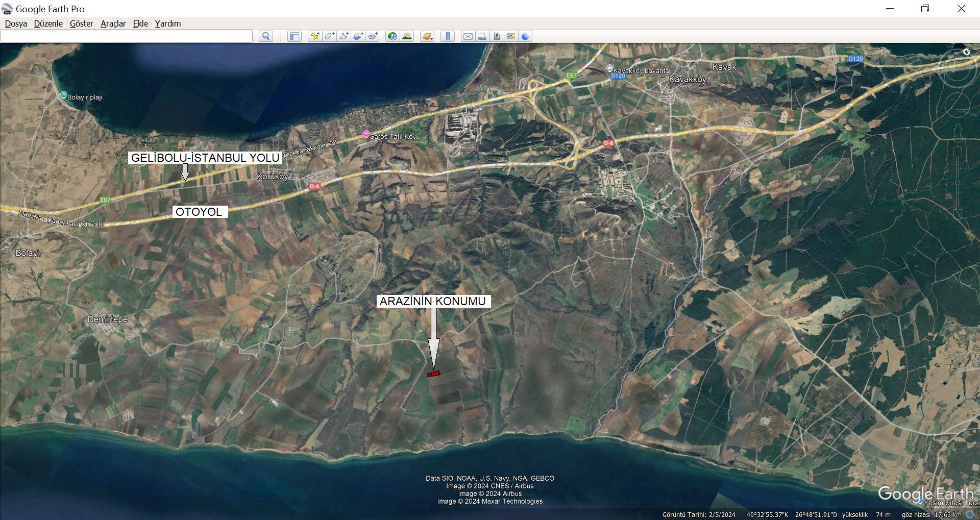The image size is (980, 520).
Task: Open the planet switcher dropdown
Action: 427,36
